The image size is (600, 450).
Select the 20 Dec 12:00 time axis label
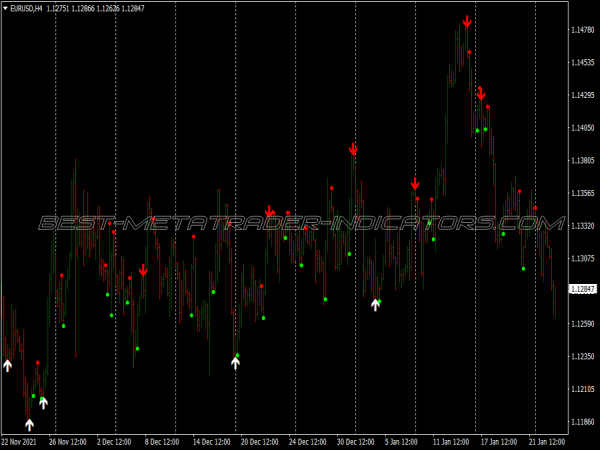(259, 442)
